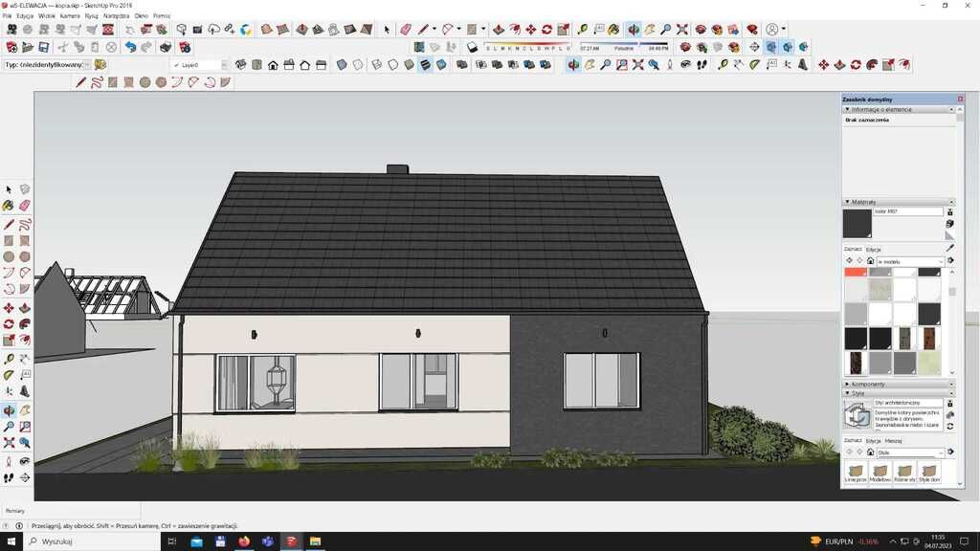Pick the Eraser tool in left toolbar
This screenshot has width=980, height=551.
click(x=25, y=206)
